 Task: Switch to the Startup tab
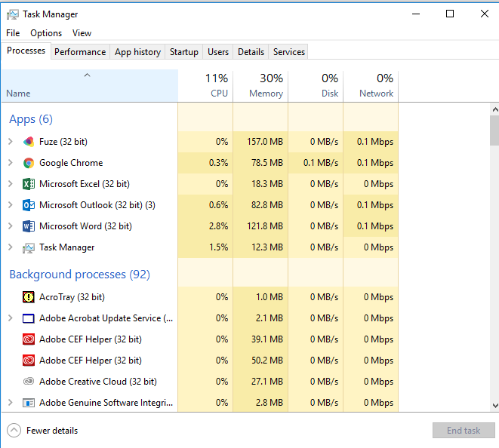[x=184, y=52]
